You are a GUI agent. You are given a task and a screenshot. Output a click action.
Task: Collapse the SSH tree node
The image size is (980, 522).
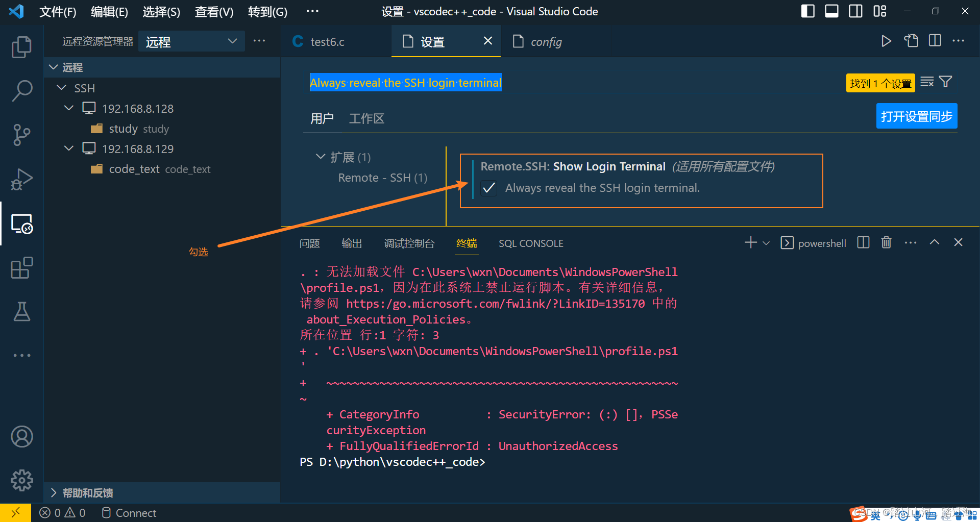tap(62, 88)
